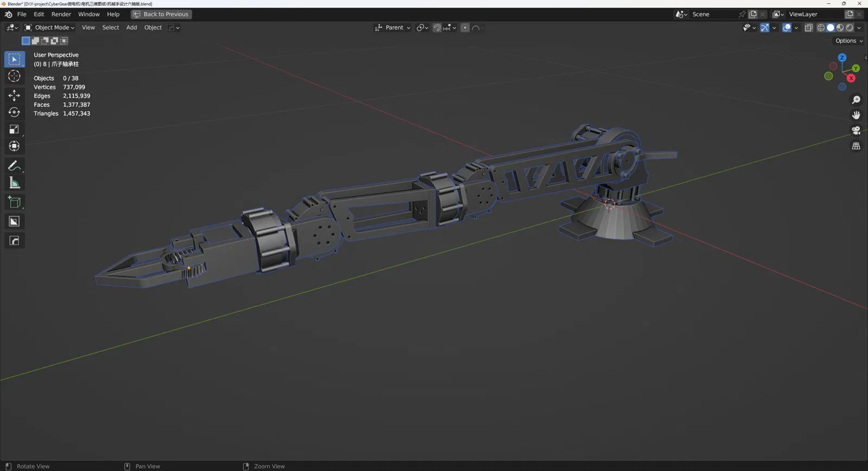Open the Parent transform orientation dropdown
The height and width of the screenshot is (471, 868).
click(392, 28)
